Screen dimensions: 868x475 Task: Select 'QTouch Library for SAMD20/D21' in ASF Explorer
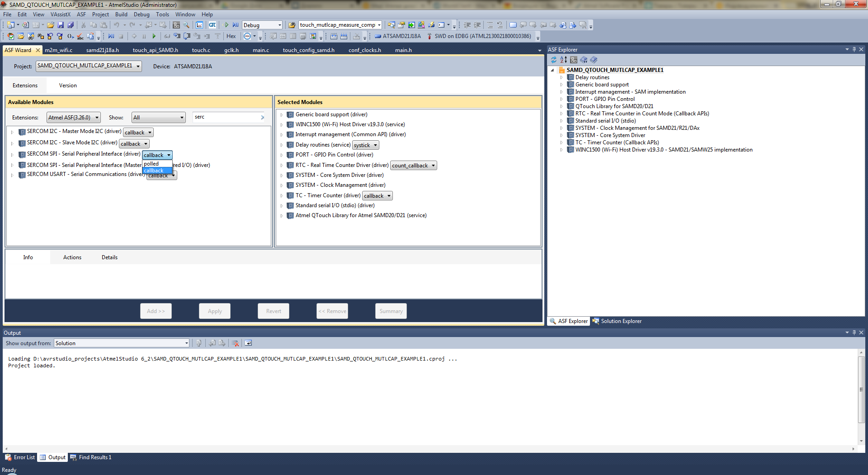coord(614,106)
